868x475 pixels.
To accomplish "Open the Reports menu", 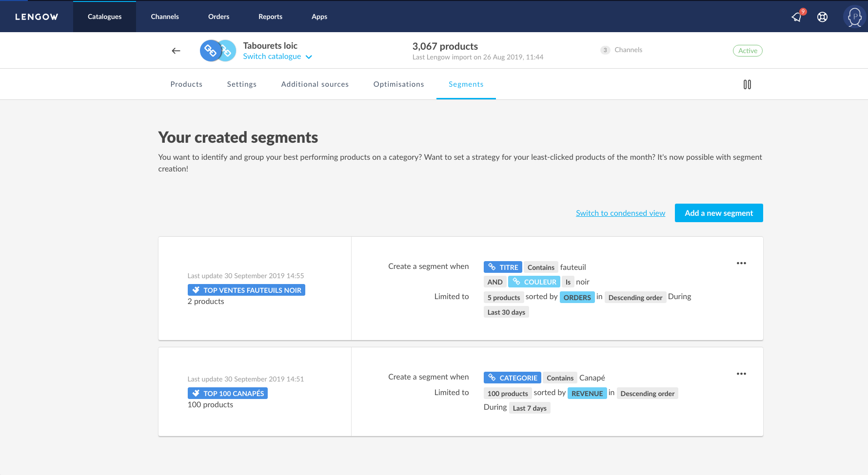I will 270,17.
